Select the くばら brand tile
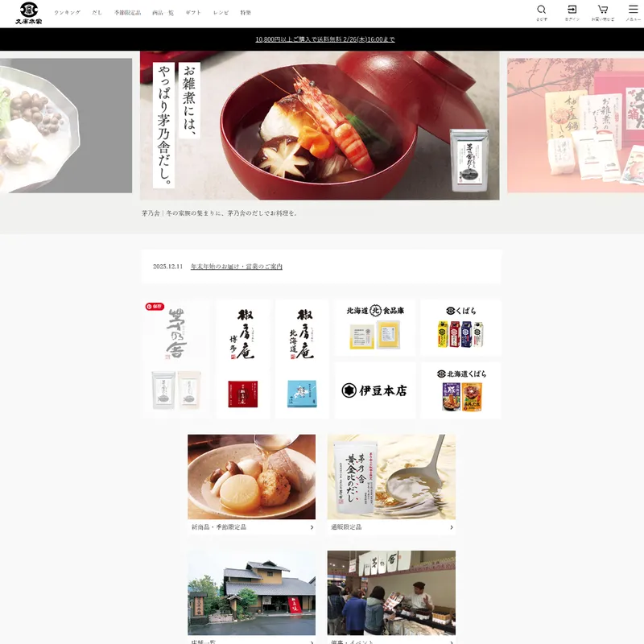The image size is (644, 644). coord(460,328)
